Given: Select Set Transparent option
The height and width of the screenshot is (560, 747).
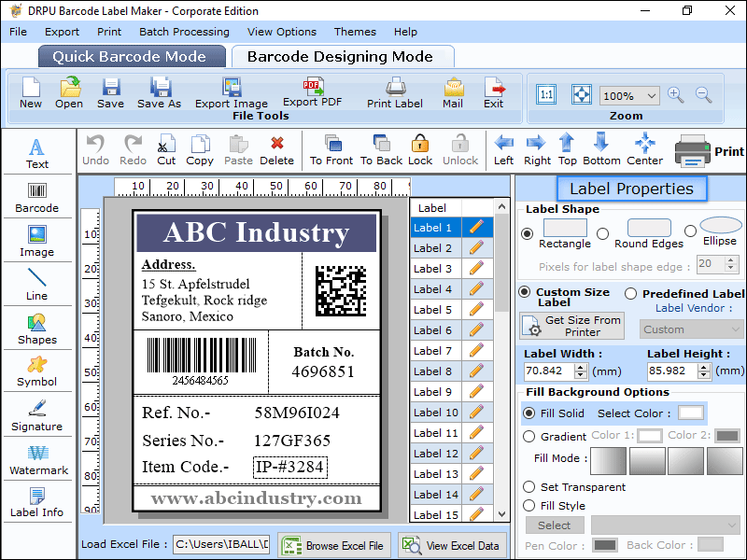Looking at the screenshot, I should click(x=529, y=486).
